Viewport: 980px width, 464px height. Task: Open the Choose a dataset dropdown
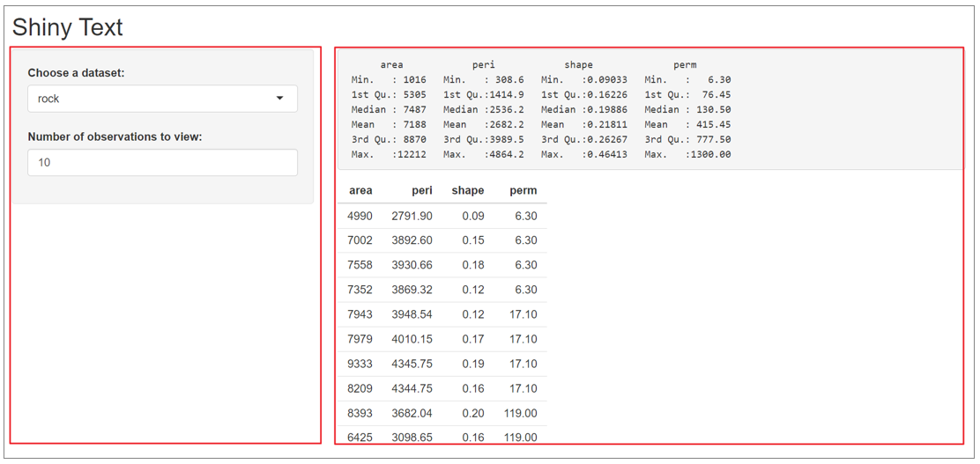tap(162, 99)
